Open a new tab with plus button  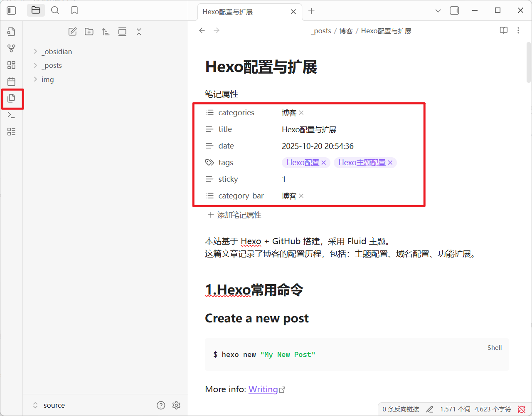311,11
